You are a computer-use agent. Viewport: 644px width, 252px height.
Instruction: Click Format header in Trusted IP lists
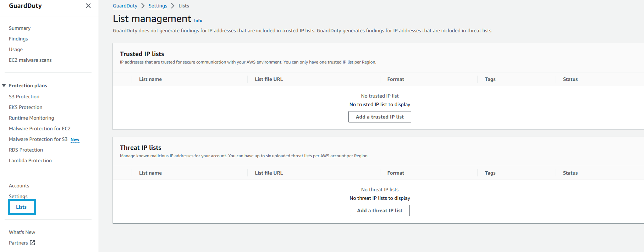point(395,79)
